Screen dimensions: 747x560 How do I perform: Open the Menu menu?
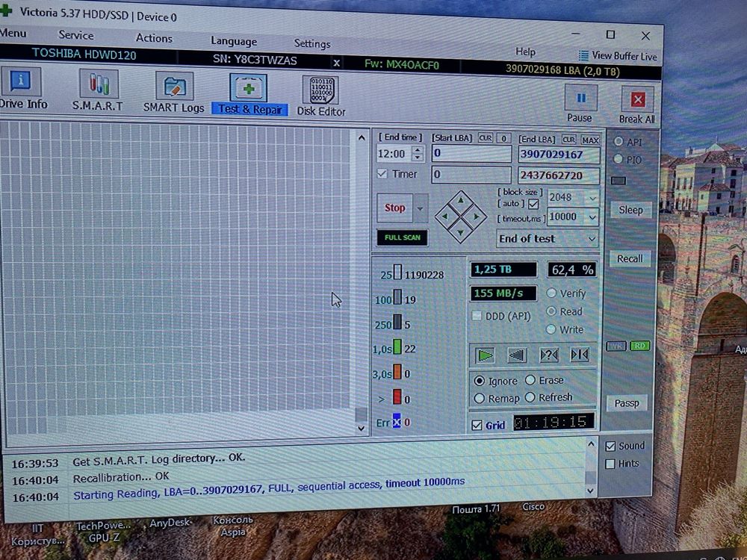[13, 34]
